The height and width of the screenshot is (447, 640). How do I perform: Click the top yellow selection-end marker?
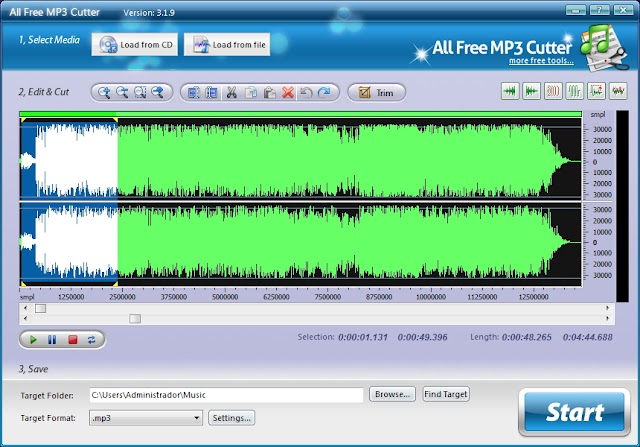116,120
